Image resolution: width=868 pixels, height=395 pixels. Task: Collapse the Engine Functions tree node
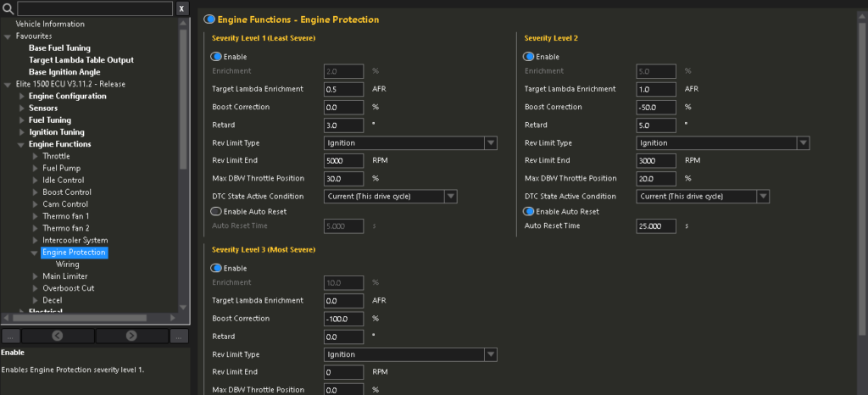tap(22, 144)
